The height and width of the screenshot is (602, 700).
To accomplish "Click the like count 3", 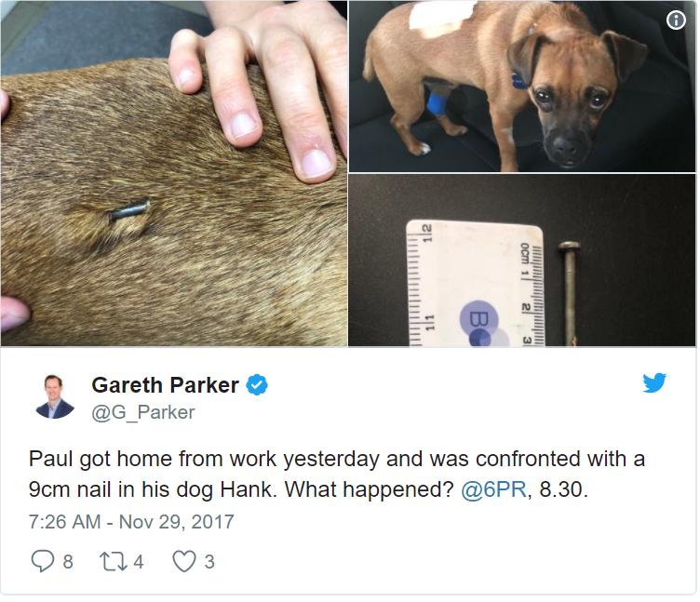I will pyautogui.click(x=209, y=561).
